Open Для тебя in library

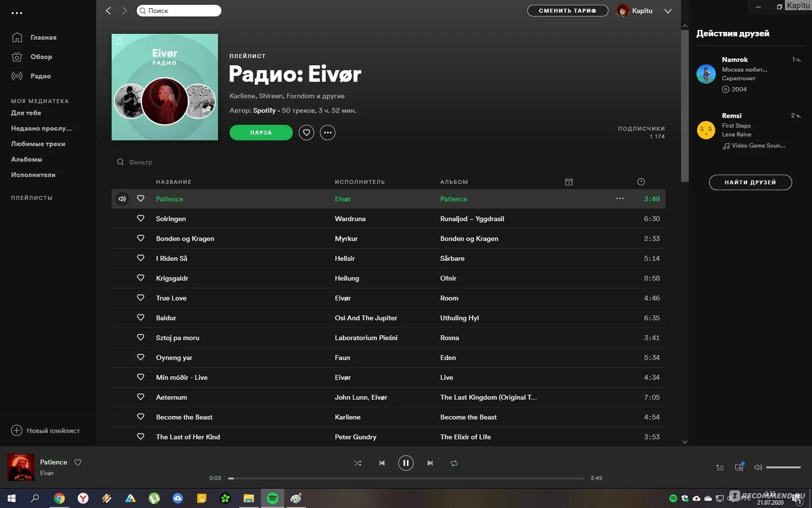pos(26,113)
